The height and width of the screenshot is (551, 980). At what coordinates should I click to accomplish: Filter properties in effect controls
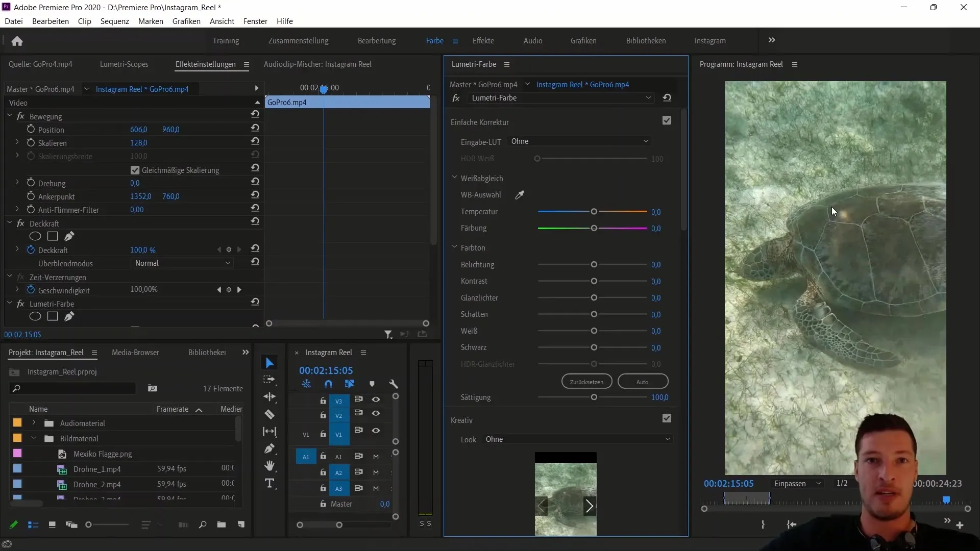(388, 334)
